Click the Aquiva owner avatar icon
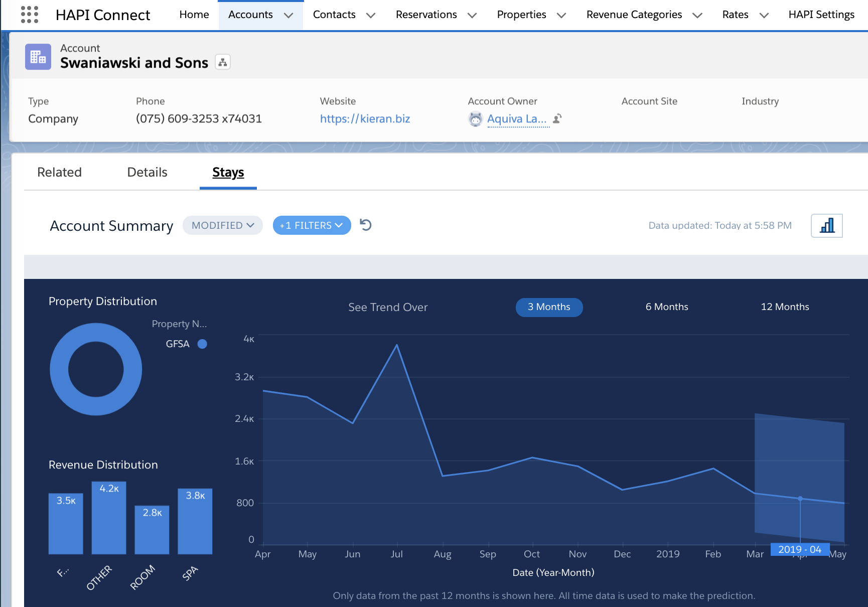The width and height of the screenshot is (868, 607). (x=475, y=119)
